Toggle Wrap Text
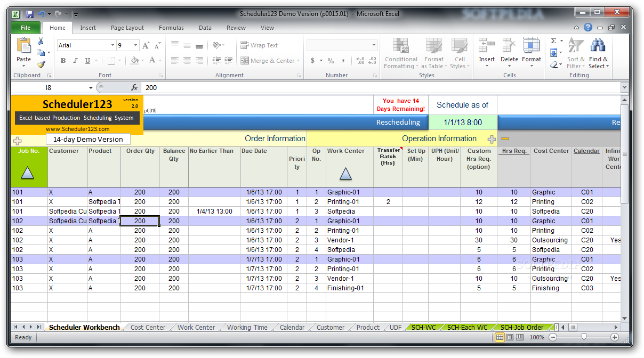 259,45
